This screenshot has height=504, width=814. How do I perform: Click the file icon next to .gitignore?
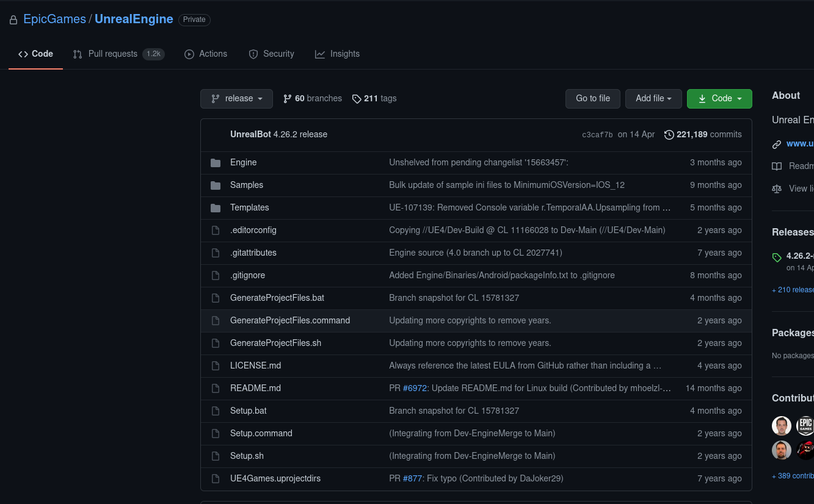216,275
